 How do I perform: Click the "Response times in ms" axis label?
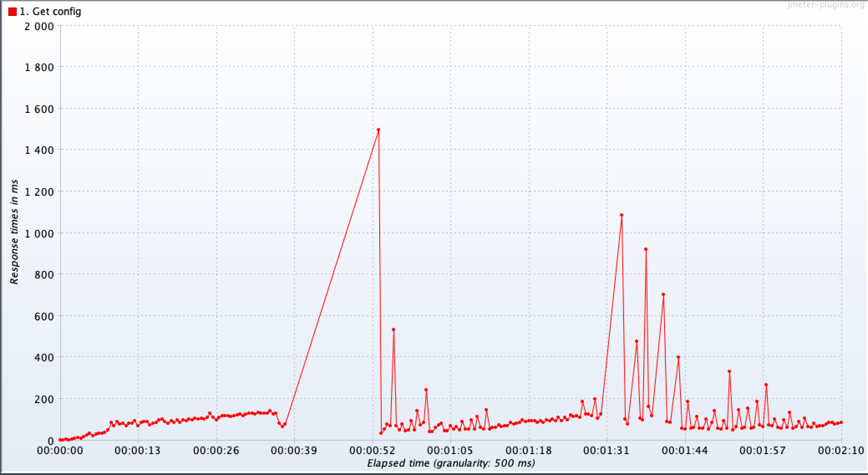point(14,234)
